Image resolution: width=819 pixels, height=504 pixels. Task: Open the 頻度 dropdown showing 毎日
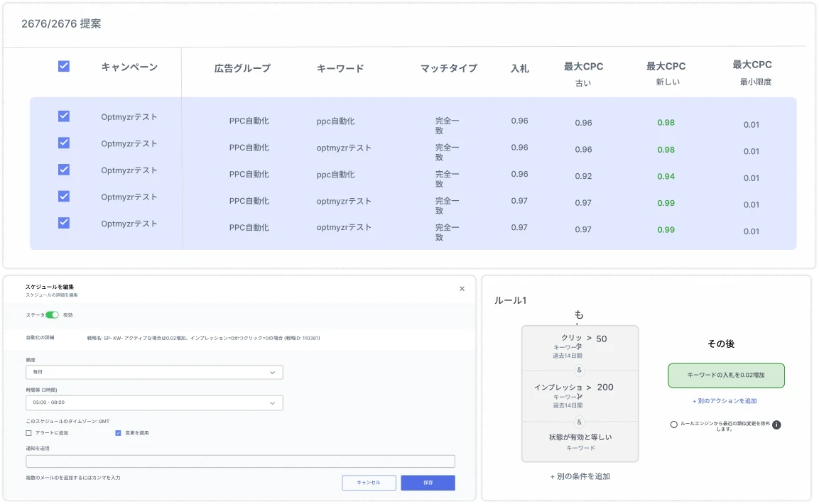point(154,372)
